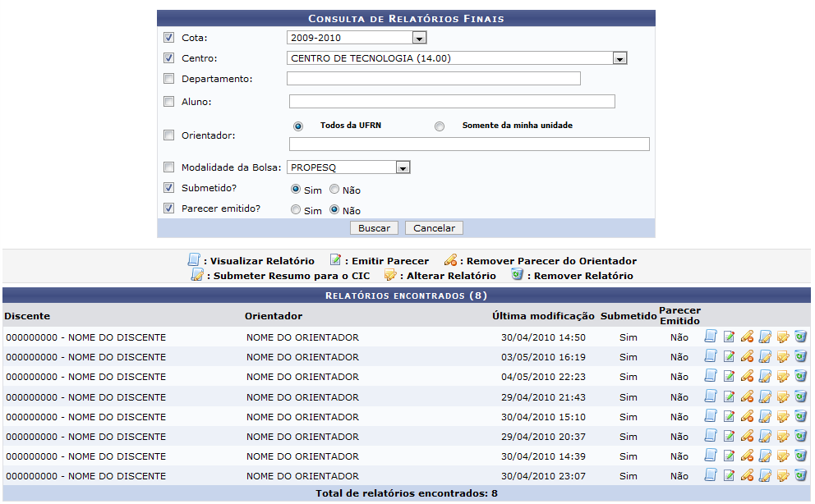Click Emitir Parecer icon for 03/05/2010 16:19 row

[x=729, y=357]
